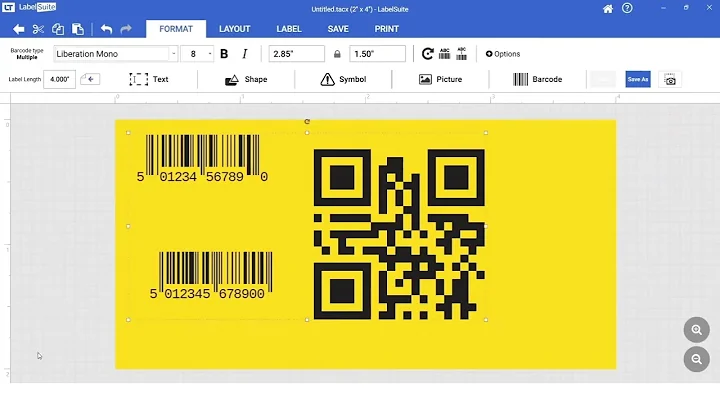Switch to the FORMAT tab
Screen dimensions: 720x404
click(x=176, y=29)
